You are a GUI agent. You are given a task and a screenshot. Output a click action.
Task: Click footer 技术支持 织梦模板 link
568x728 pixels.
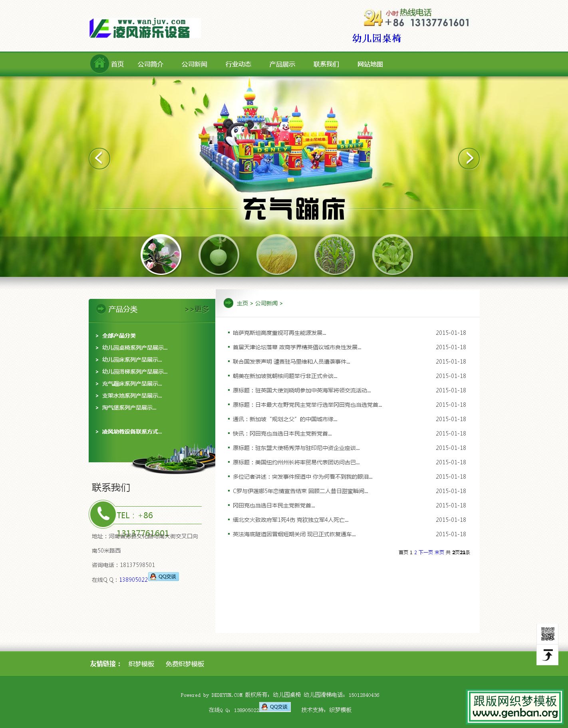point(340,710)
